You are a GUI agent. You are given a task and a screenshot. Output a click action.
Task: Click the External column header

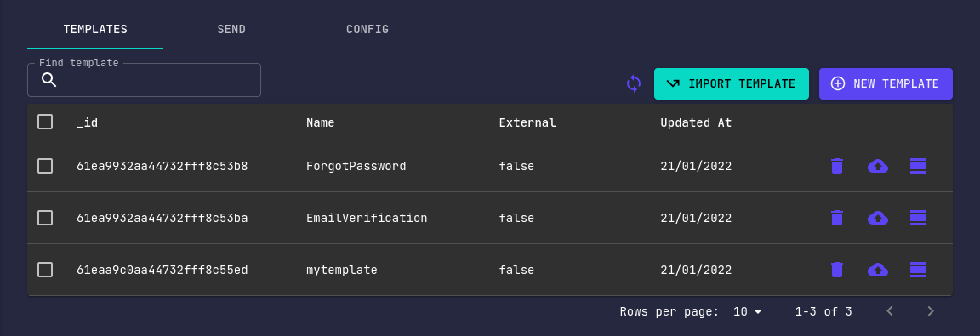tap(527, 123)
